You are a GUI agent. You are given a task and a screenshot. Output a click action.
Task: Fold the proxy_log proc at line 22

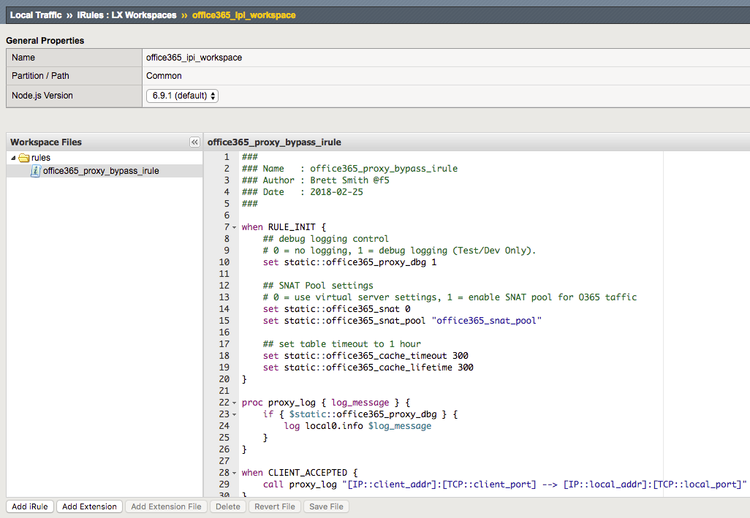[234, 402]
